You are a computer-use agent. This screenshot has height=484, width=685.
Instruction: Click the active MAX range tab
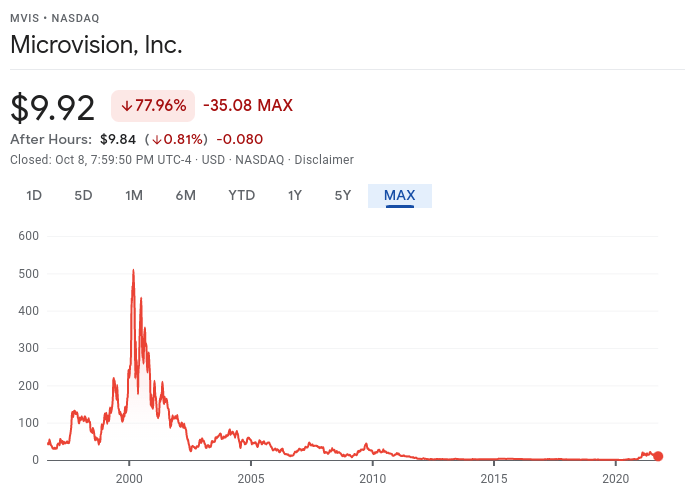point(399,195)
